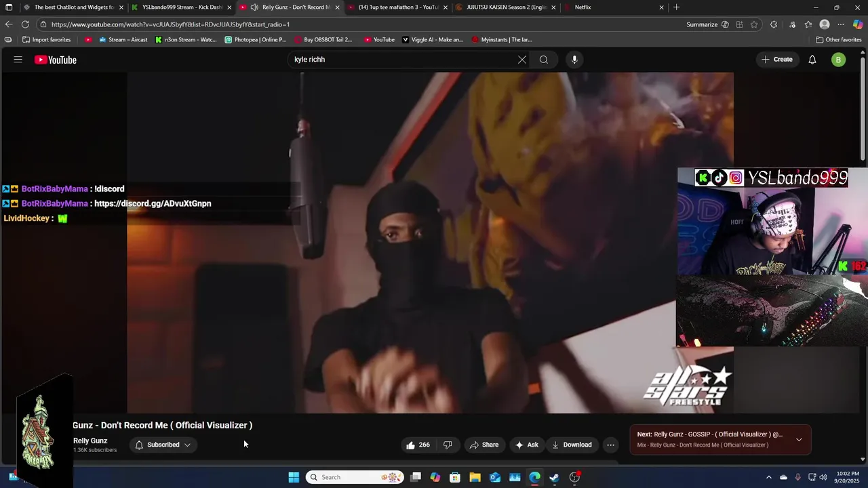The image size is (868, 488).
Task: Open Edge settings and more menu
Action: [842, 24]
